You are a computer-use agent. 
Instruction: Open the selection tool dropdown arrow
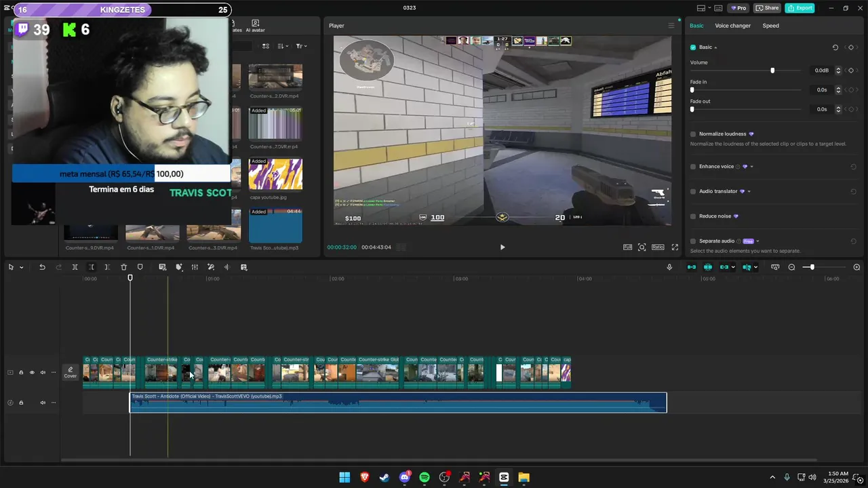[21, 267]
